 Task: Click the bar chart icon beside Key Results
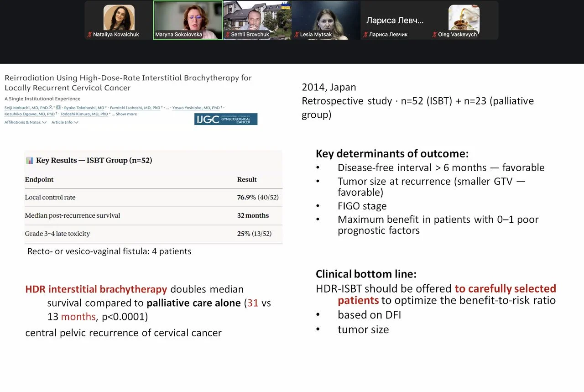(30, 160)
